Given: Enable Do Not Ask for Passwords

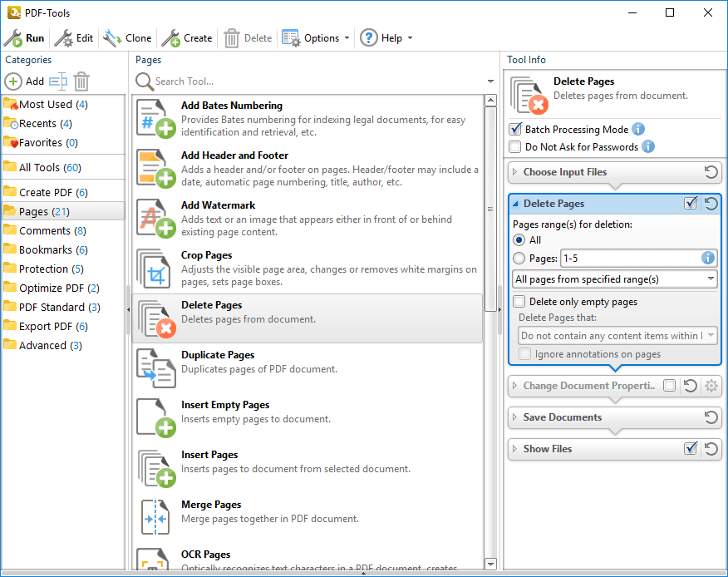Looking at the screenshot, I should pyautogui.click(x=515, y=147).
